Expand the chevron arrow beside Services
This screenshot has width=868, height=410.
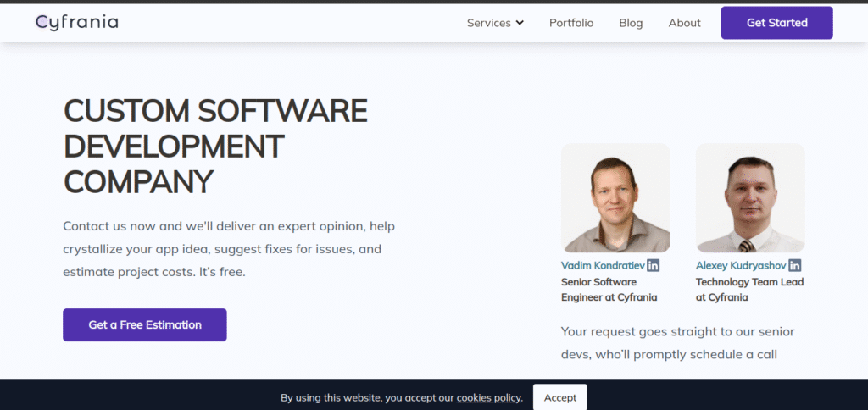520,23
